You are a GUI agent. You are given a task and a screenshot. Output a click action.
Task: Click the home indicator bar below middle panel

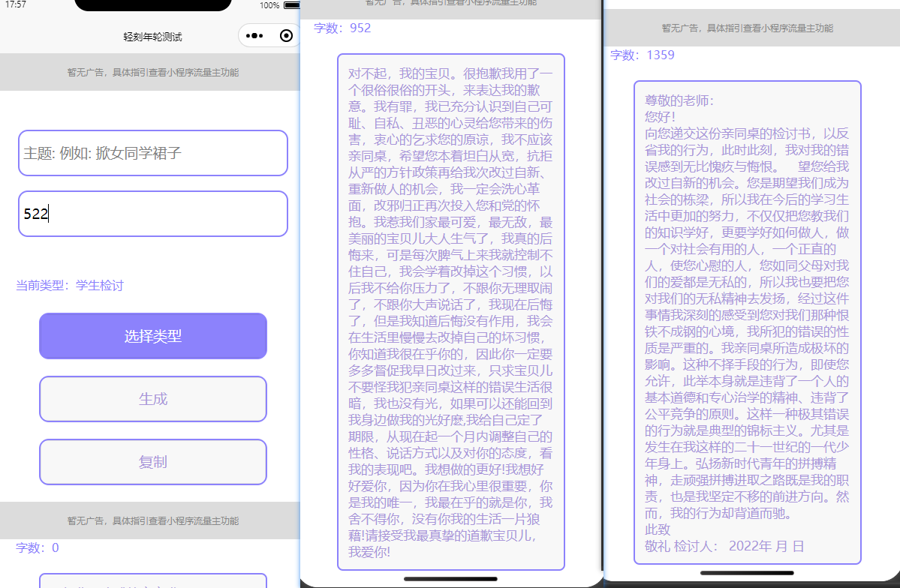coord(450,578)
